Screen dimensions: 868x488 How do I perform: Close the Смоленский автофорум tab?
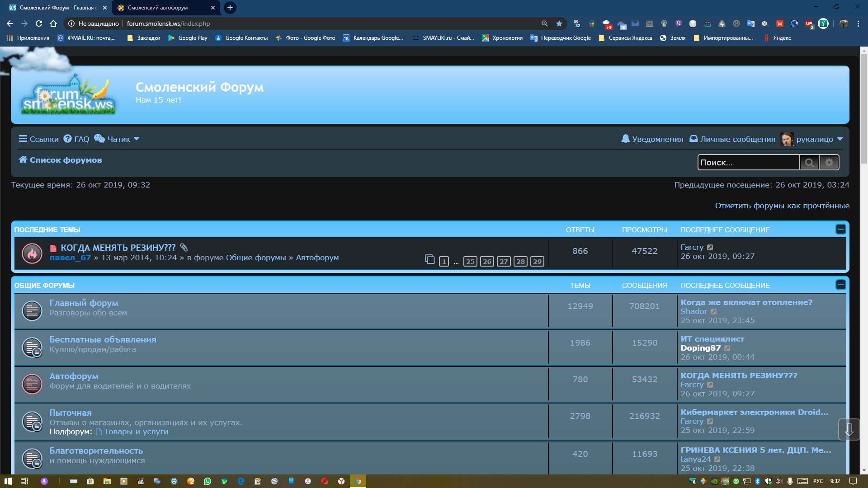213,8
